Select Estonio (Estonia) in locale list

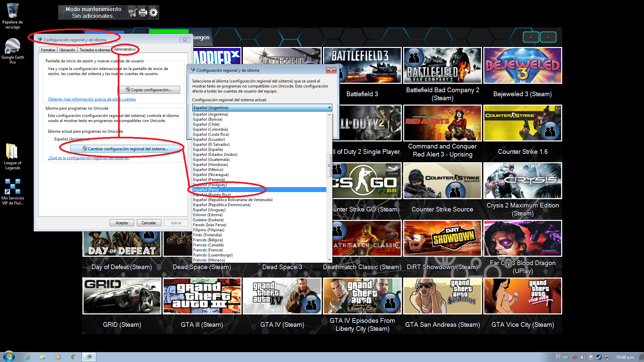pyautogui.click(x=260, y=215)
